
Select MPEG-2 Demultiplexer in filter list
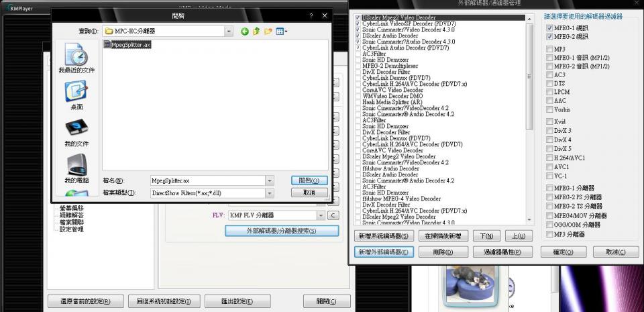(390, 66)
